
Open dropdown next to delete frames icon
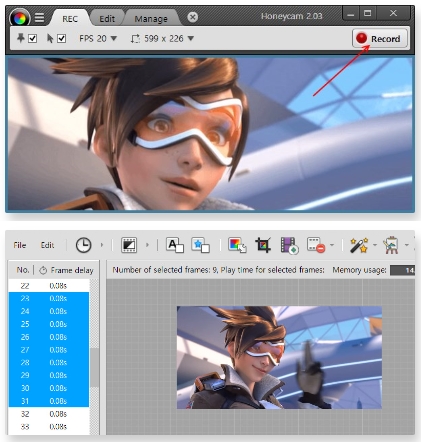[332, 245]
